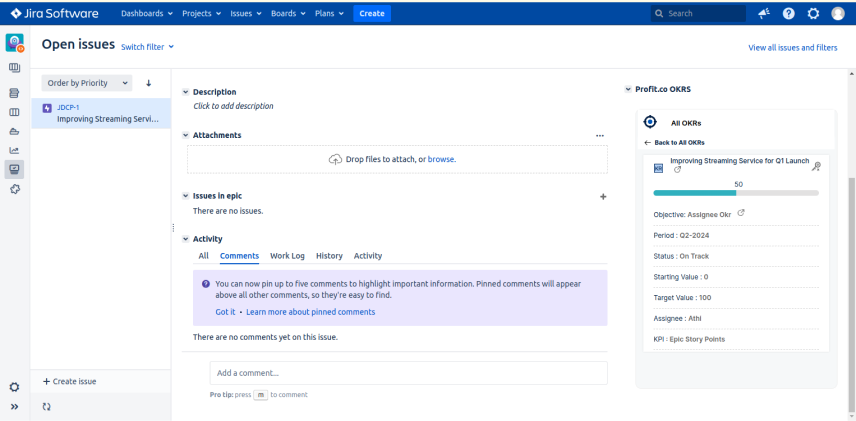Image resolution: width=856 pixels, height=421 pixels.
Task: Add an issue to epic with plus icon
Action: [603, 197]
